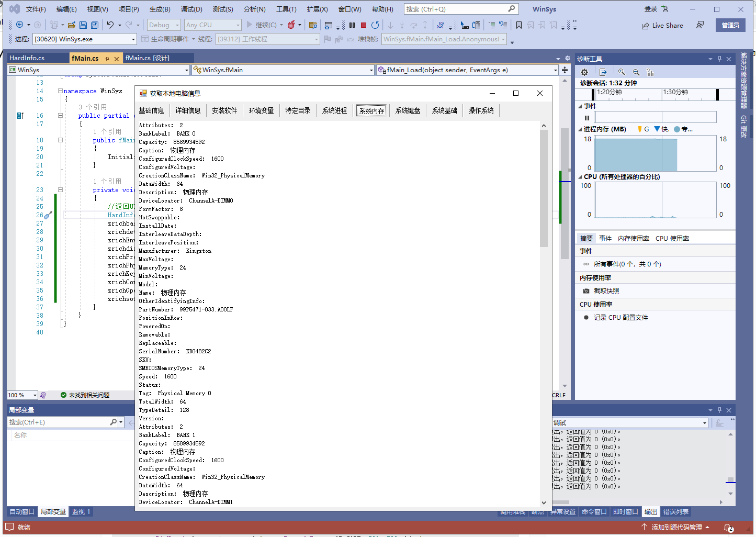Open the 文件(F) menu
756x537 pixels.
click(36, 9)
